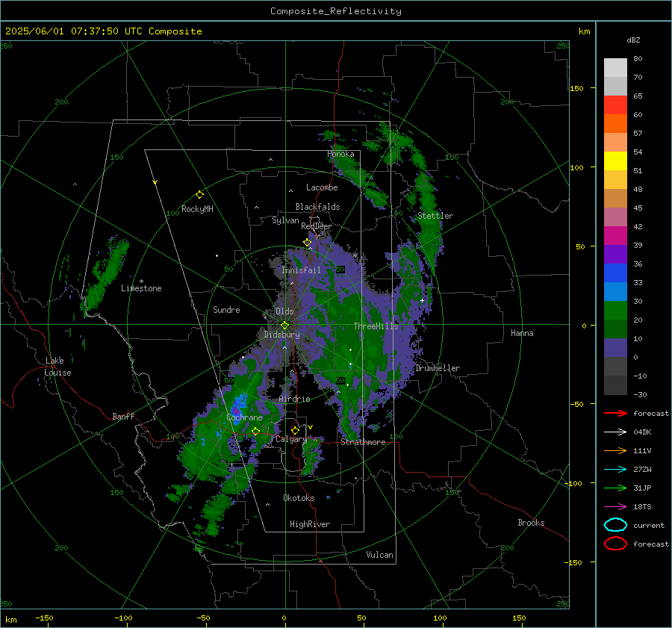Image resolution: width=672 pixels, height=628 pixels.
Task: Click the Innisfail city label
Action: pos(301,270)
